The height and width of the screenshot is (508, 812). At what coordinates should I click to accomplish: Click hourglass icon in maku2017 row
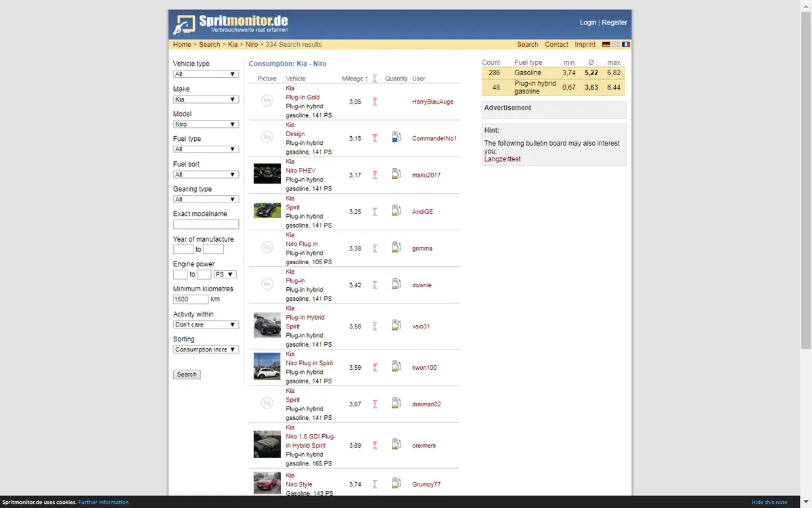[374, 175]
